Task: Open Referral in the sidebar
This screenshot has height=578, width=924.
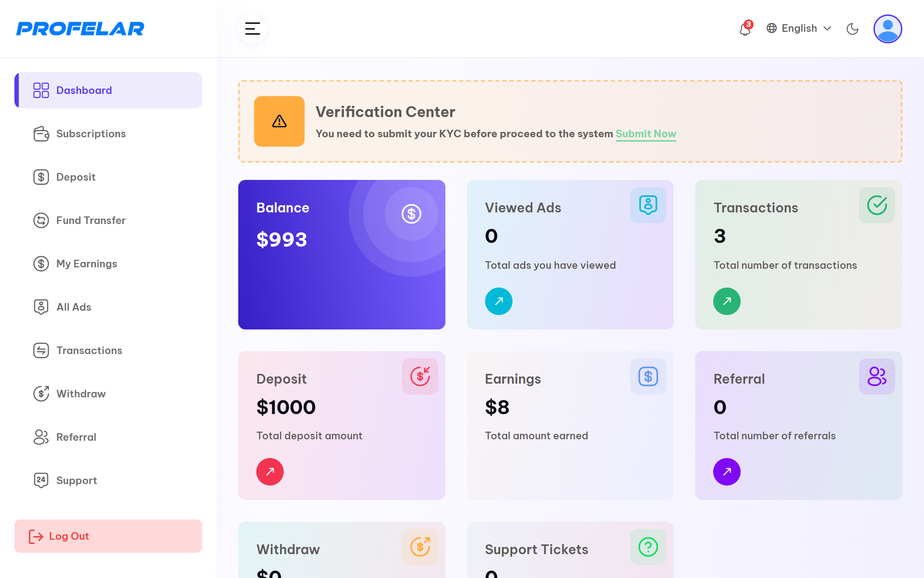Action: coord(108,437)
